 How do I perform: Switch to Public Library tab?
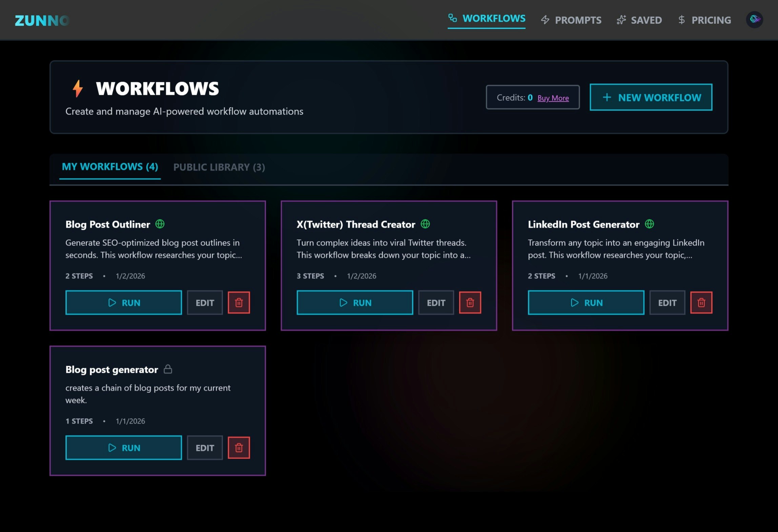(219, 167)
